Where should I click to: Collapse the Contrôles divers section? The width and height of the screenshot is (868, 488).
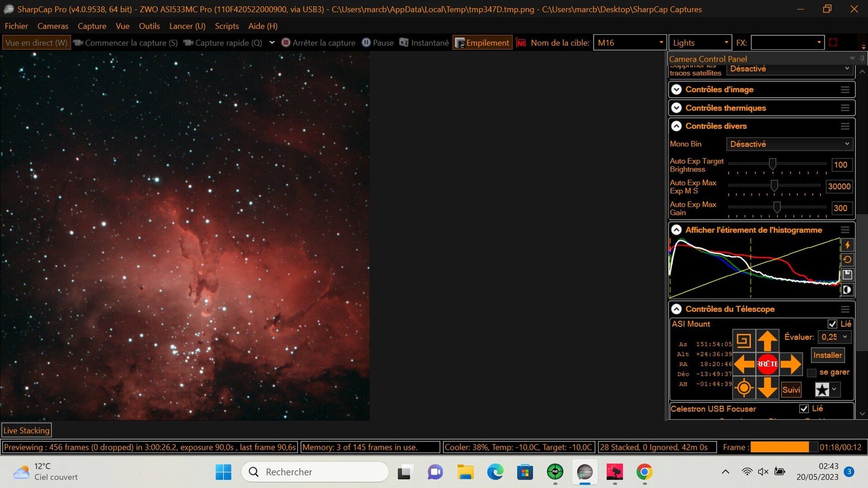(676, 126)
